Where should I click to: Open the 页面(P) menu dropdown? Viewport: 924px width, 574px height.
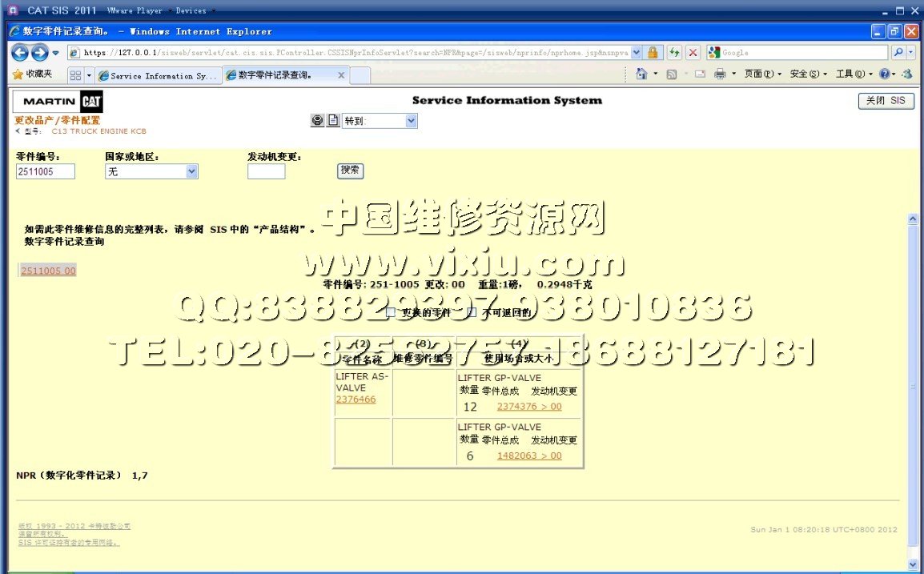coord(763,74)
